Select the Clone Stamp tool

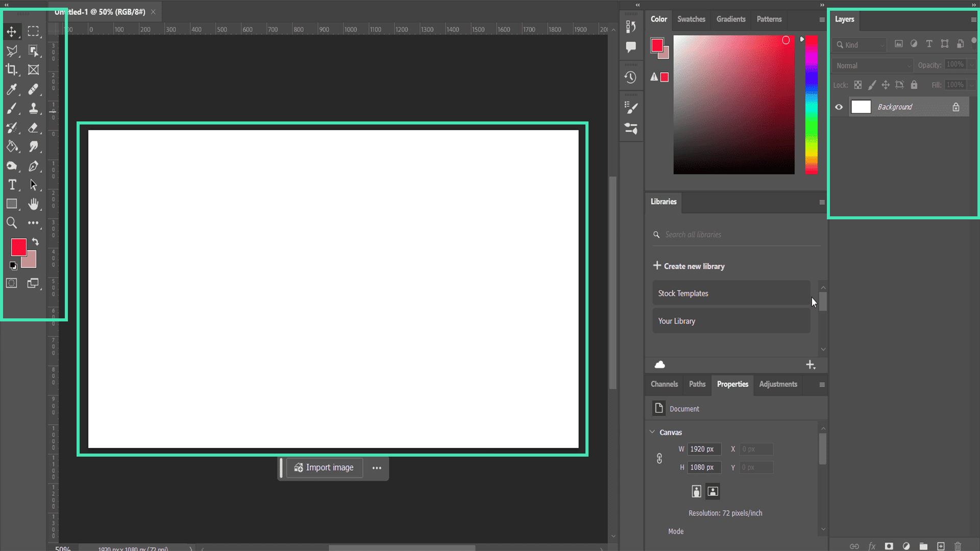coord(33,108)
